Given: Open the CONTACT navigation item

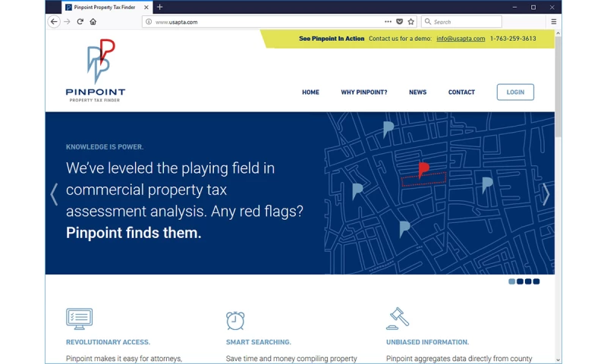Looking at the screenshot, I should (x=461, y=93).
